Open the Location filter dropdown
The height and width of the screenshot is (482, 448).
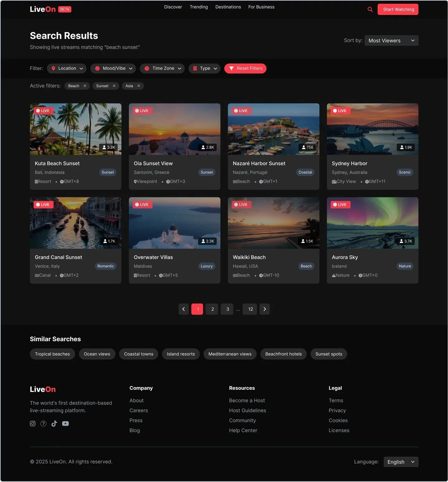pos(67,69)
